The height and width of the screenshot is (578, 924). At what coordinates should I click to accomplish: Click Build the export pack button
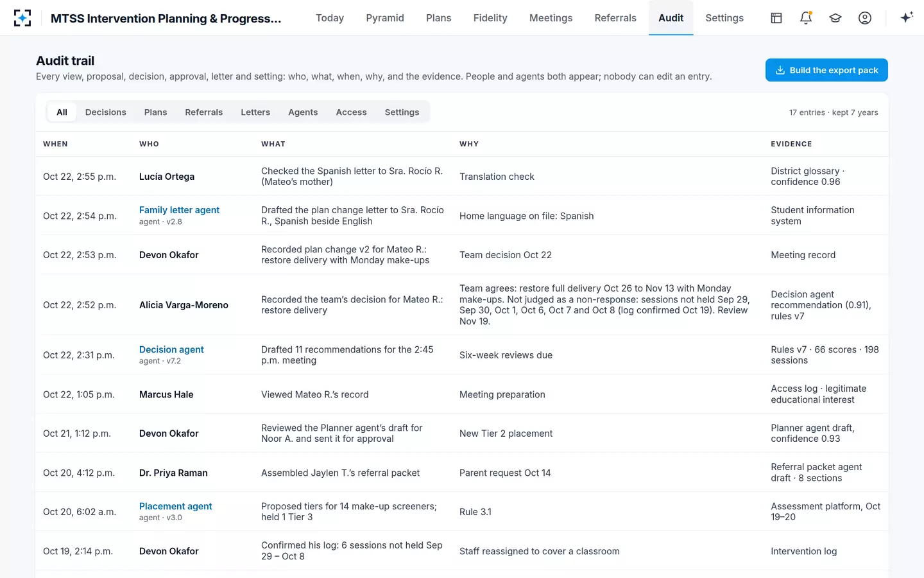[x=826, y=70]
